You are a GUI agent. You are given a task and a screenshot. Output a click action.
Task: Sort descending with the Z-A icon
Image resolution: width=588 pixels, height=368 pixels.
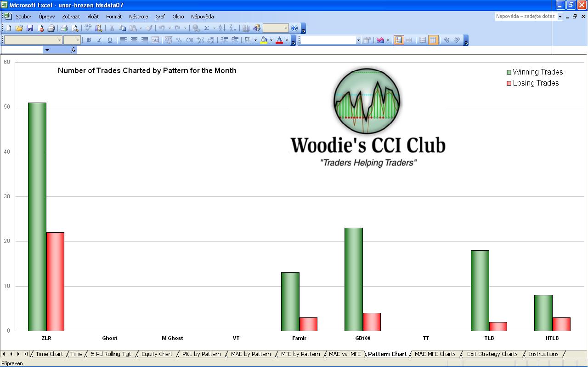[233, 28]
